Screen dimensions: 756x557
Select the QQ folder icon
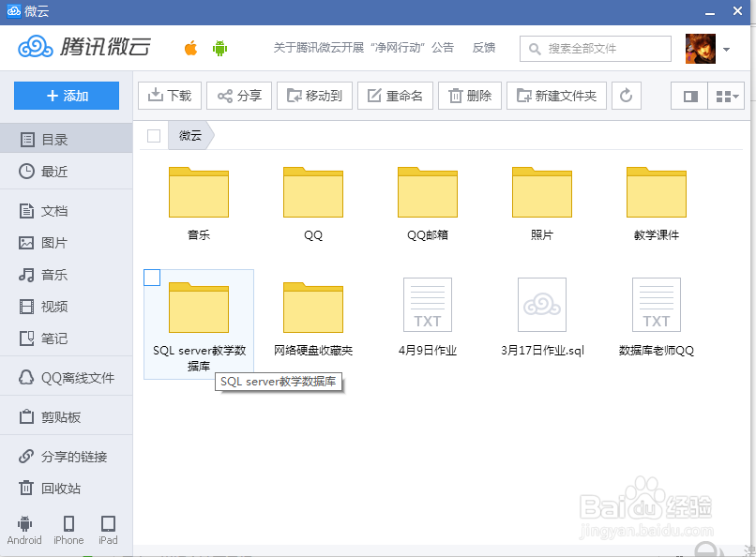click(x=313, y=192)
